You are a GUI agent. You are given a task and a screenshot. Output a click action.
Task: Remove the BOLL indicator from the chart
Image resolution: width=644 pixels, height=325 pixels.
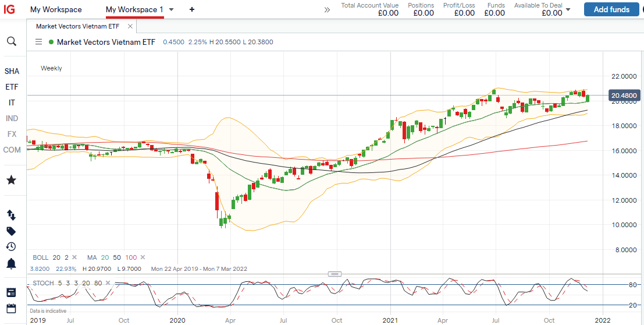click(x=74, y=257)
